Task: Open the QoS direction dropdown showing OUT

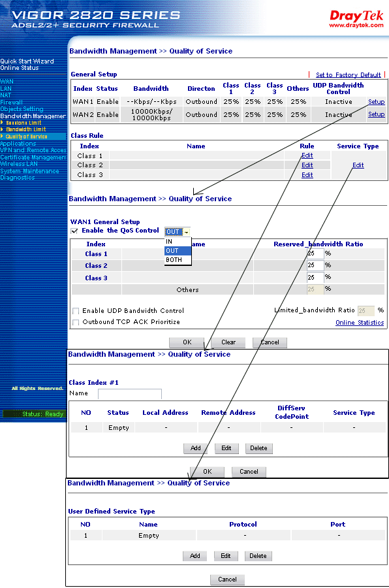Action: coord(178,232)
